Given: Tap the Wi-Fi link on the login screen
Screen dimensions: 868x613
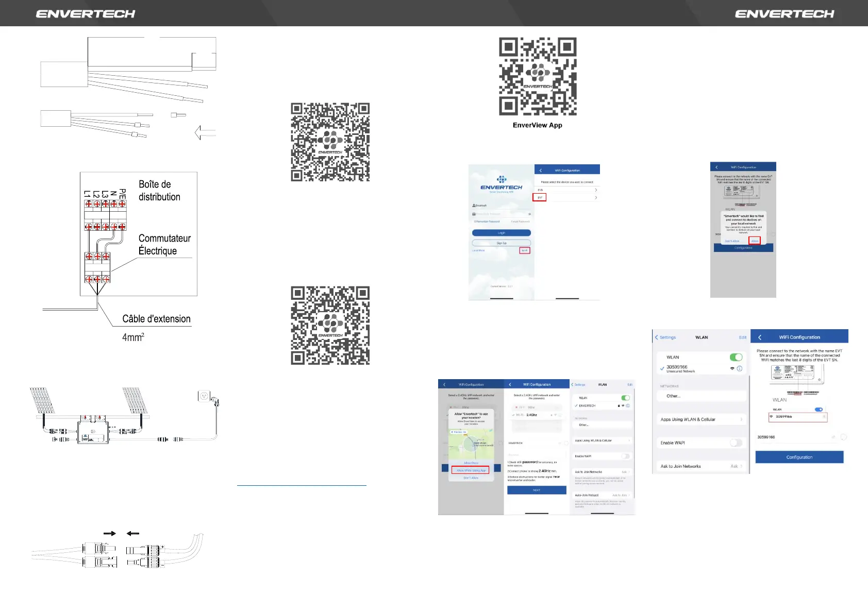Looking at the screenshot, I should coord(525,251).
